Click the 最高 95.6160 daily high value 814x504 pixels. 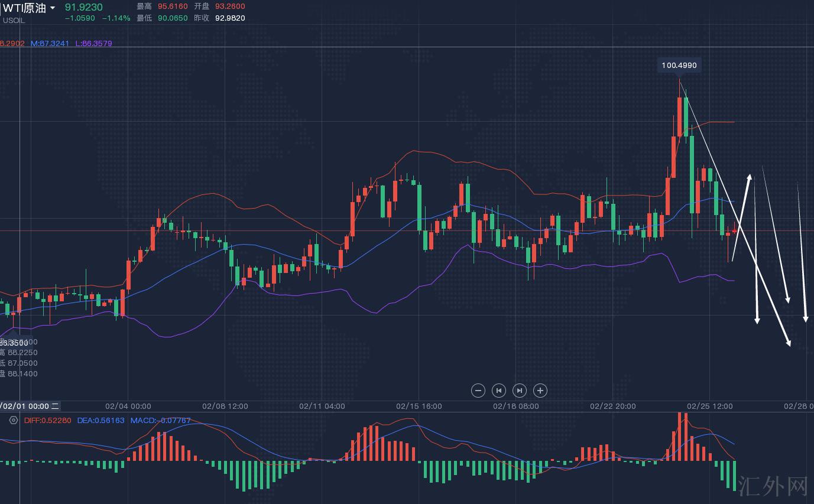coord(172,6)
